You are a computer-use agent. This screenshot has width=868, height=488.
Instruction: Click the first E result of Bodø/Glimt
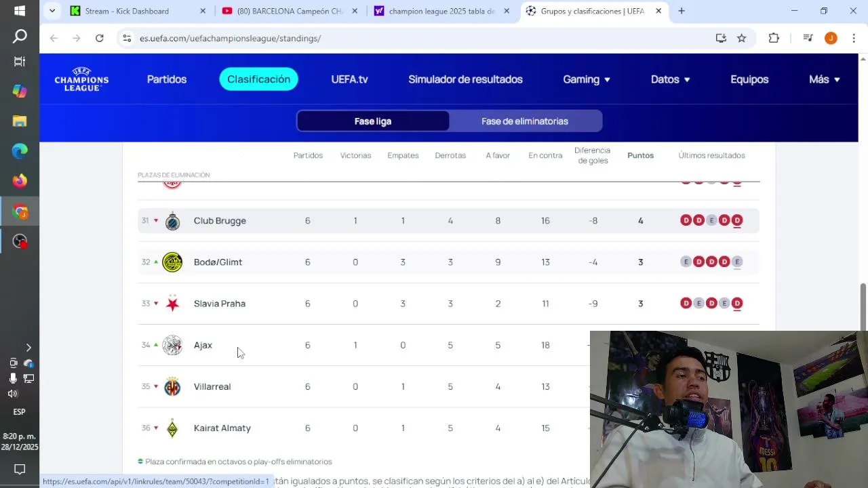coord(686,262)
